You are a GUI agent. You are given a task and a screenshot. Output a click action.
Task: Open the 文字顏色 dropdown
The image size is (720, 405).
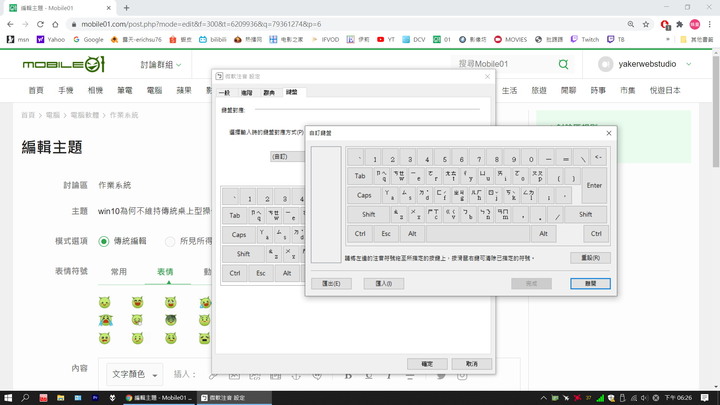click(135, 374)
